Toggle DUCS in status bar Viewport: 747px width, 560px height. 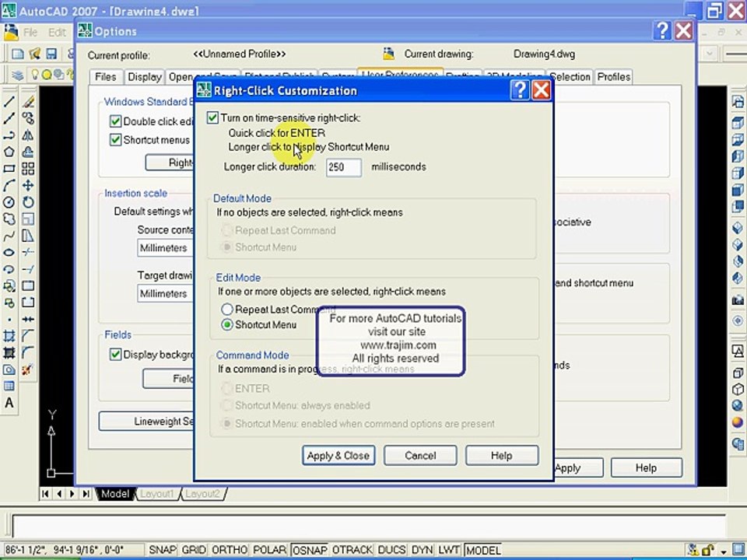[x=391, y=550]
